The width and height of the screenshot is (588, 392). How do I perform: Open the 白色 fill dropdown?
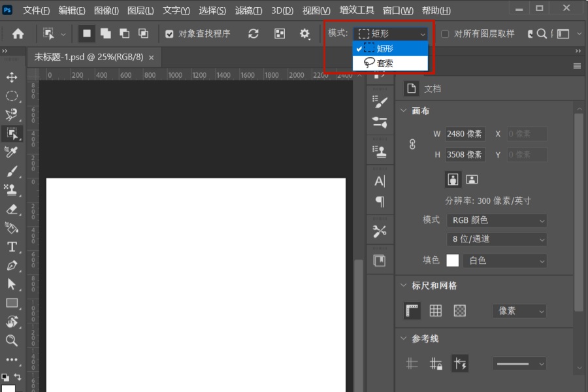[x=505, y=260]
